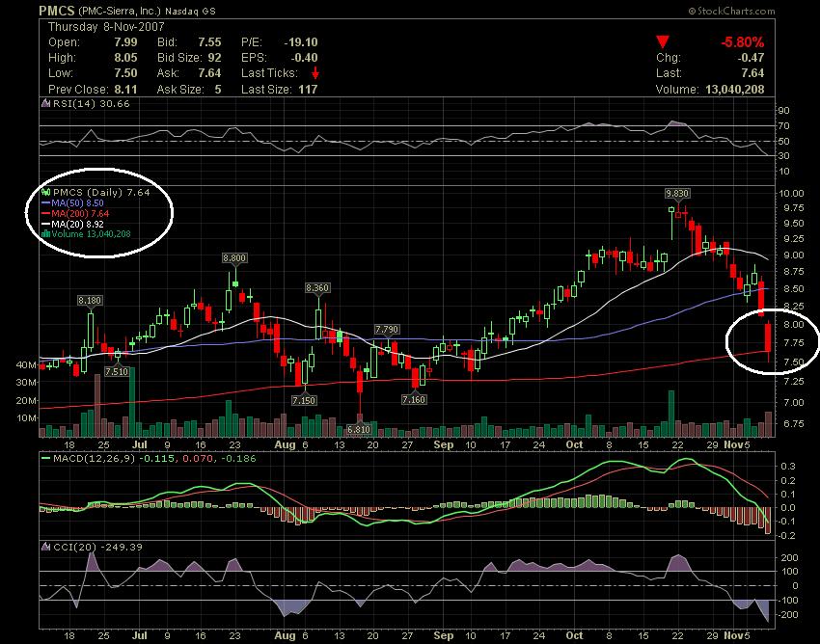Click the Nasdaq GS exchange label
The width and height of the screenshot is (820, 644).
click(190, 11)
